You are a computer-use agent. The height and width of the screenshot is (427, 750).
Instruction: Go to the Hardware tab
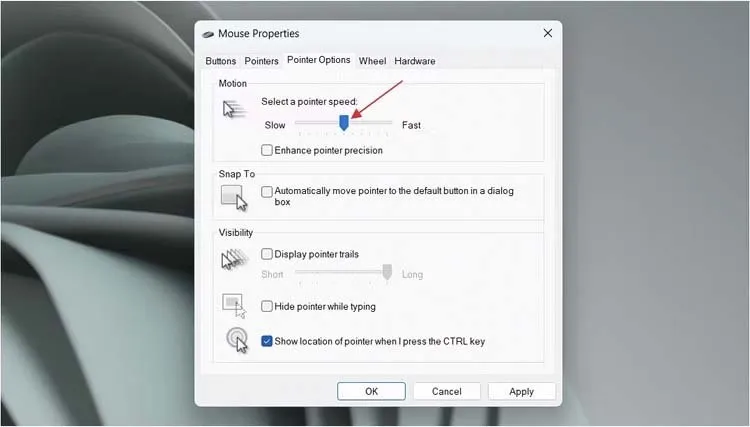[x=414, y=61]
